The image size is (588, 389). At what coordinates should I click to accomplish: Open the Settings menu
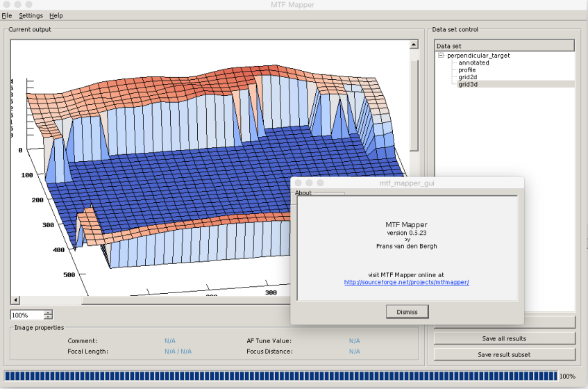click(x=31, y=15)
